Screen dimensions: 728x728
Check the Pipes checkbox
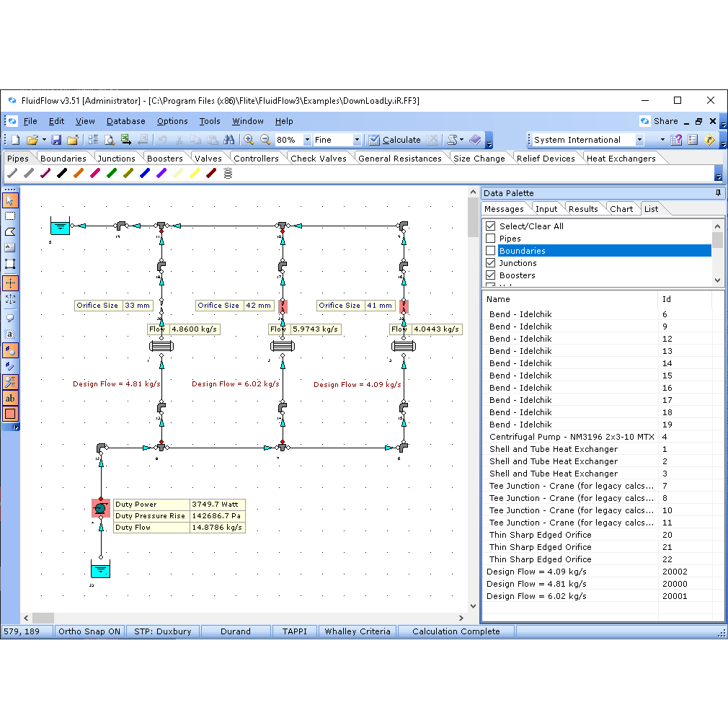[x=491, y=239]
